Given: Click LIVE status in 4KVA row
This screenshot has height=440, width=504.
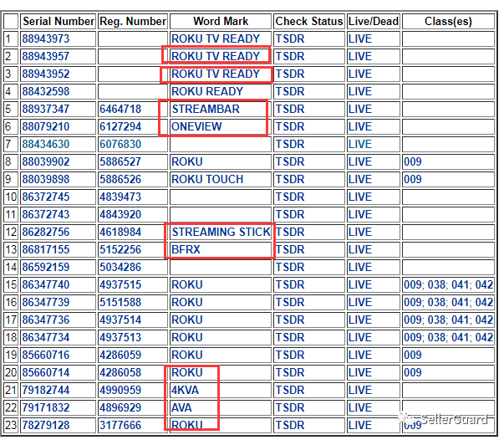Looking at the screenshot, I should coord(360,390).
